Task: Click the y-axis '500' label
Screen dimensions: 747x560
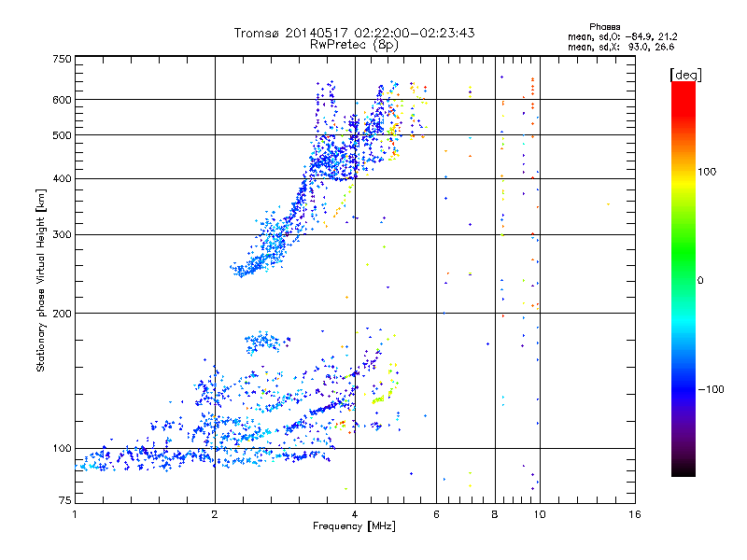Action: pyautogui.click(x=62, y=135)
